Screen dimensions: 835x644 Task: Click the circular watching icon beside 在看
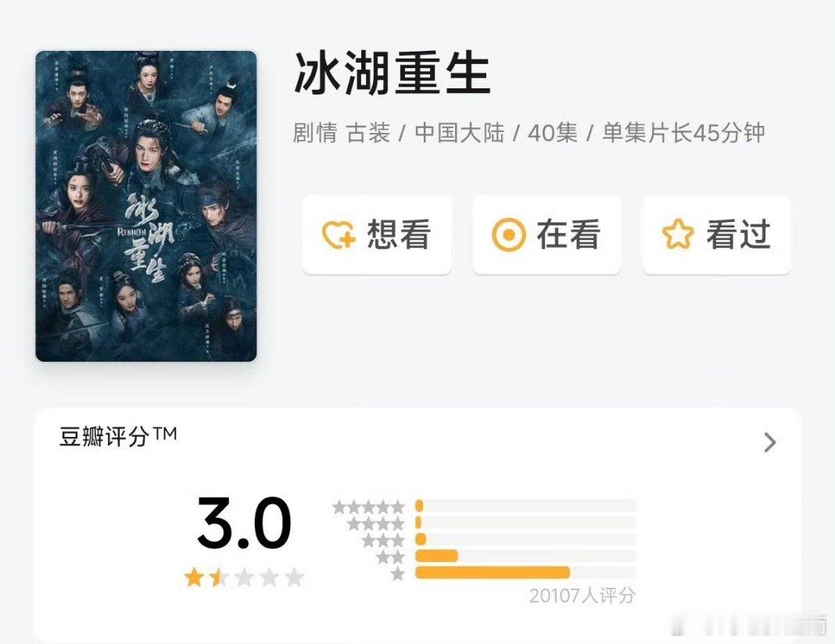click(510, 234)
